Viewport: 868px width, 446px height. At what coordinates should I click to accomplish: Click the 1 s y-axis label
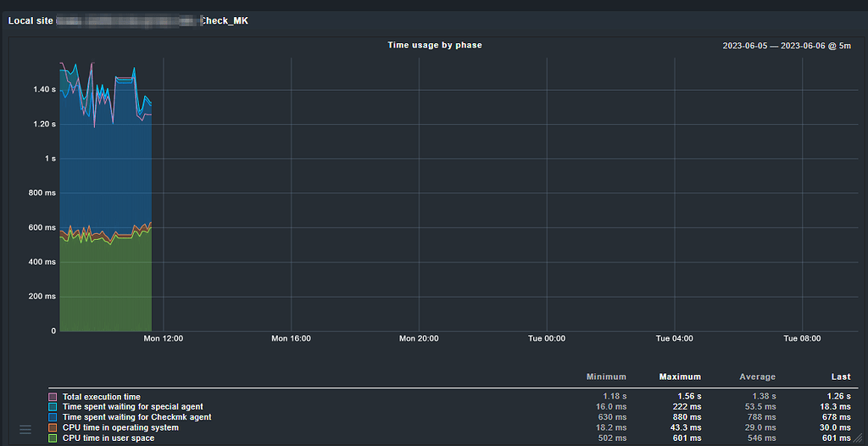pyautogui.click(x=50, y=159)
